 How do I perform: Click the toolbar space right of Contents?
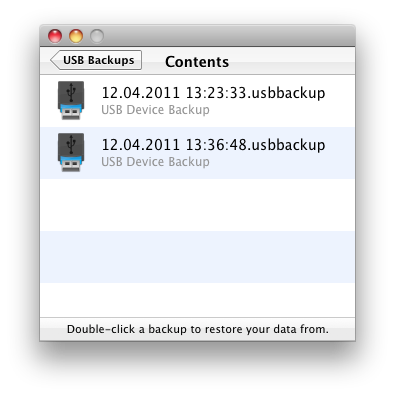coord(292,61)
